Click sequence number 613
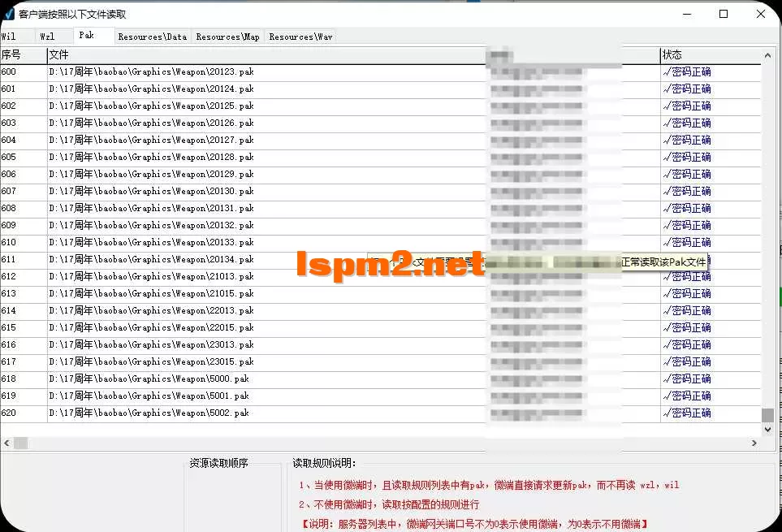This screenshot has height=532, width=782. click(x=8, y=293)
